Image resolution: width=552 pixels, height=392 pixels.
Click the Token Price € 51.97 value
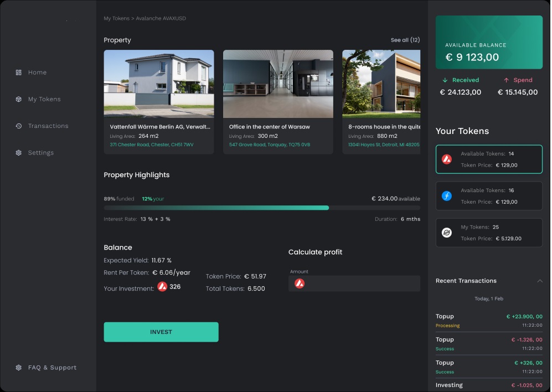point(255,276)
